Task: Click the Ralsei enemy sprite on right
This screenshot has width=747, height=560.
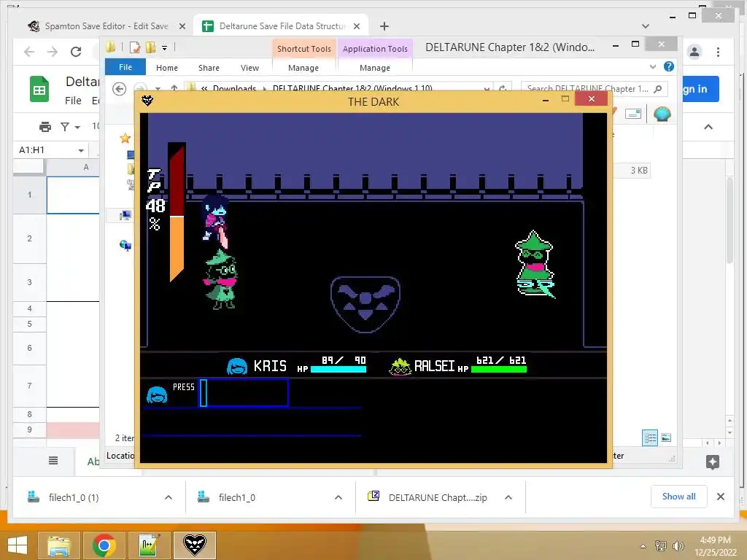Action: coord(535,265)
